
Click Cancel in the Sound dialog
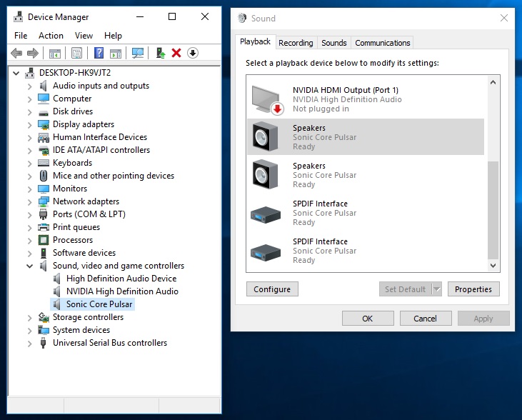point(425,319)
